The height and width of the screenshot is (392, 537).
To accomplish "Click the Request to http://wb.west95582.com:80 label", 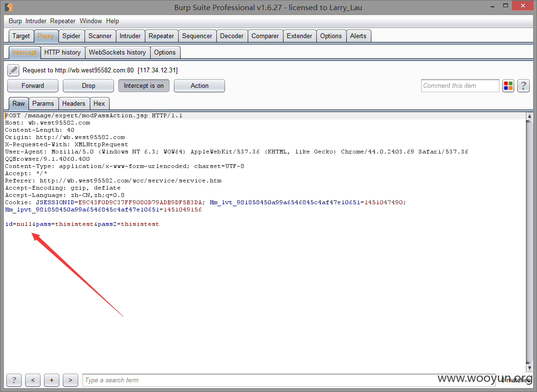I will pyautogui.click(x=100, y=70).
